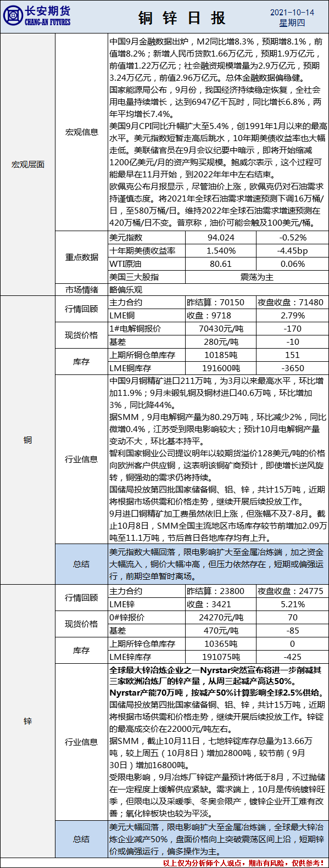Screen dimensions: 329x868
Task: Click the Chang-An Futures logo icon
Action: click(x=13, y=16)
